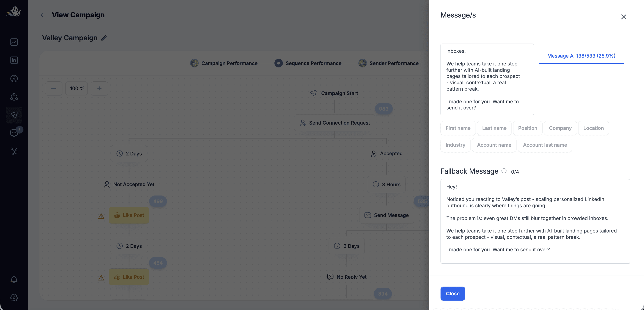644x310 pixels.
Task: Edit campaign name with pencil icon
Action: click(x=104, y=38)
